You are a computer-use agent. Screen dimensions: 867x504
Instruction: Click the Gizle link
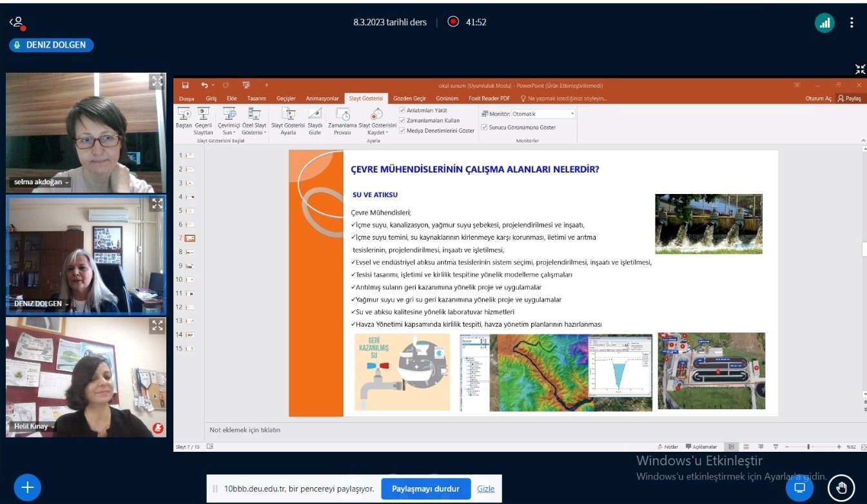click(485, 489)
